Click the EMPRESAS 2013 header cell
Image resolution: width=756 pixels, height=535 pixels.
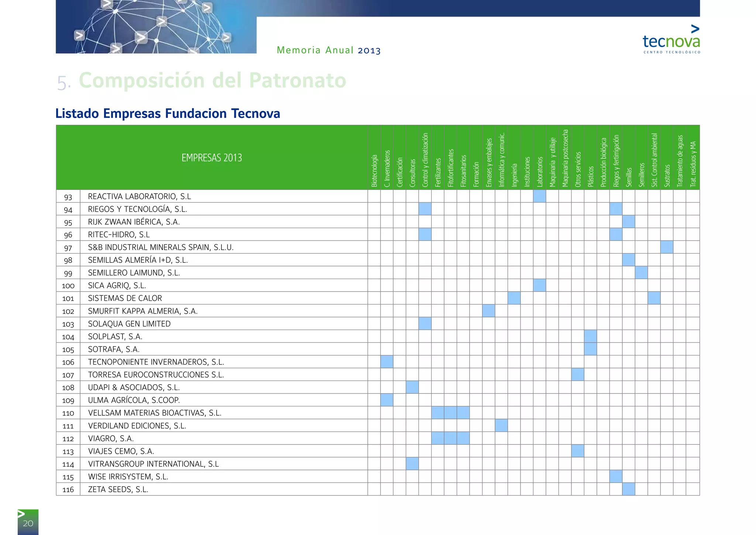212,158
